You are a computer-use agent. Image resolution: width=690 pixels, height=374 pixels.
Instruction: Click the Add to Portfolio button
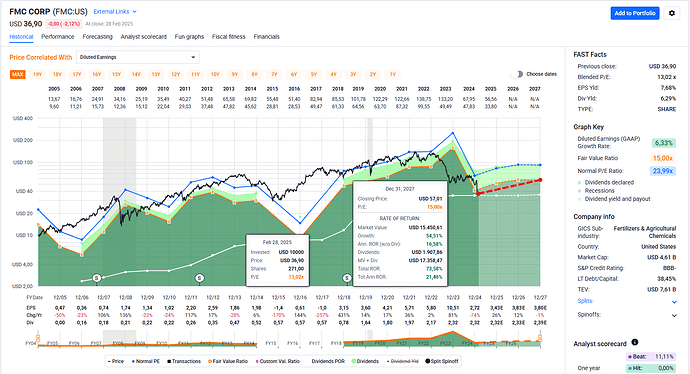point(635,13)
